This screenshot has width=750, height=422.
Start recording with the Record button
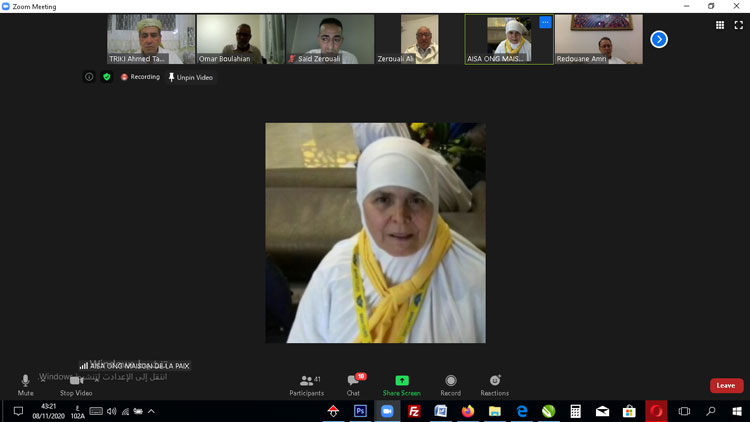pyautogui.click(x=450, y=382)
